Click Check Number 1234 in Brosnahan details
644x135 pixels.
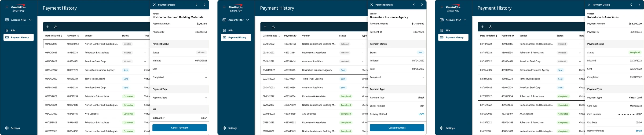coord(422,106)
